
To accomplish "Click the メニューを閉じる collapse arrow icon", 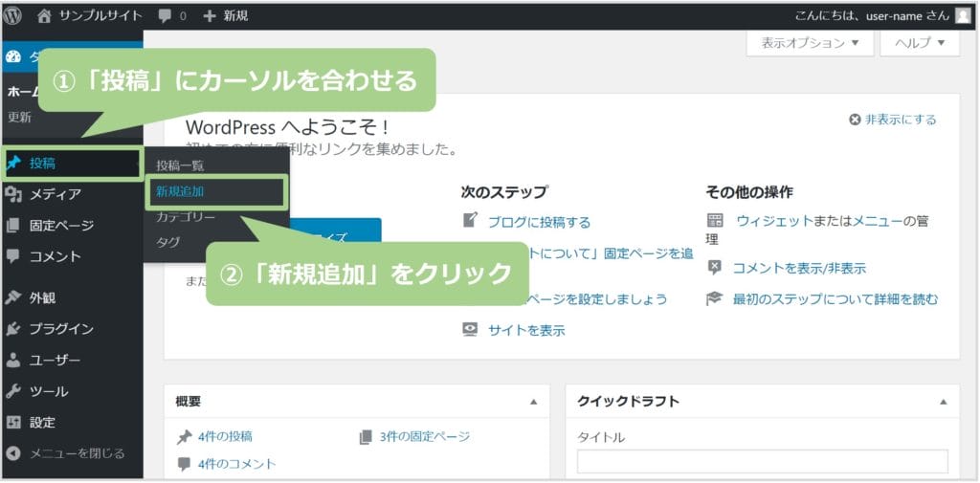I will point(13,453).
